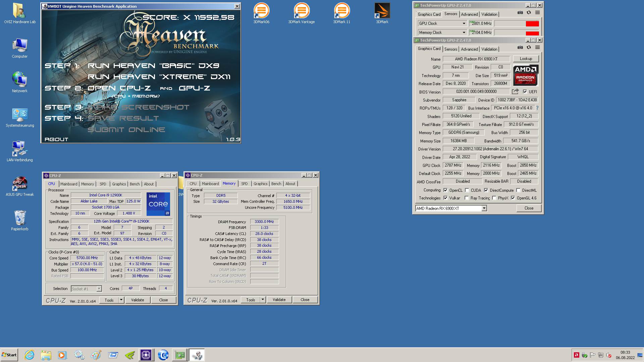The height and width of the screenshot is (362, 644).
Task: Click the Windows Start button
Action: (x=9, y=355)
